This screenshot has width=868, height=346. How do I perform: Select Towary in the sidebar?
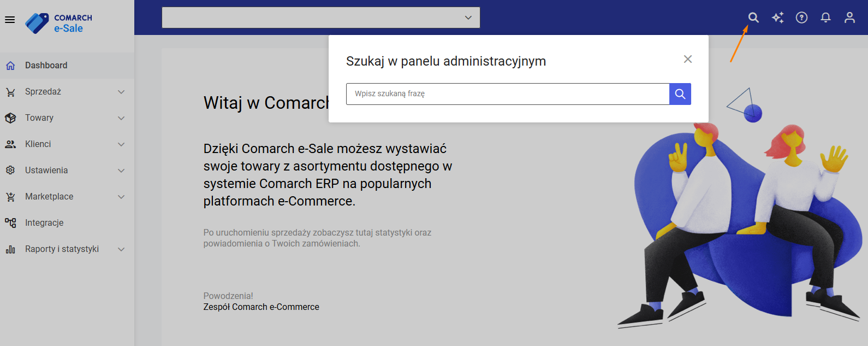[x=67, y=118]
